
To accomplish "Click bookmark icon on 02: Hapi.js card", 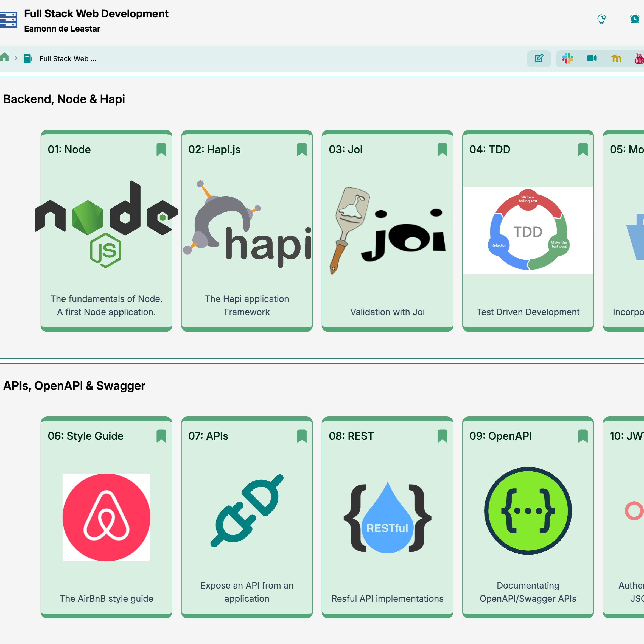I will pos(302,149).
